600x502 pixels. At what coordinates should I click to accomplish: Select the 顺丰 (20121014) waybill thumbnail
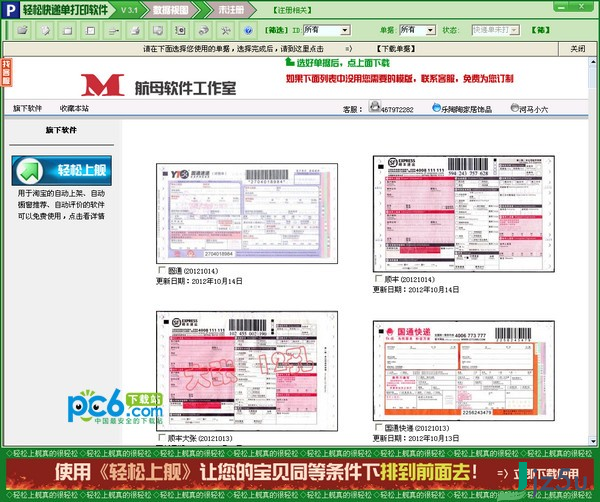tap(464, 214)
